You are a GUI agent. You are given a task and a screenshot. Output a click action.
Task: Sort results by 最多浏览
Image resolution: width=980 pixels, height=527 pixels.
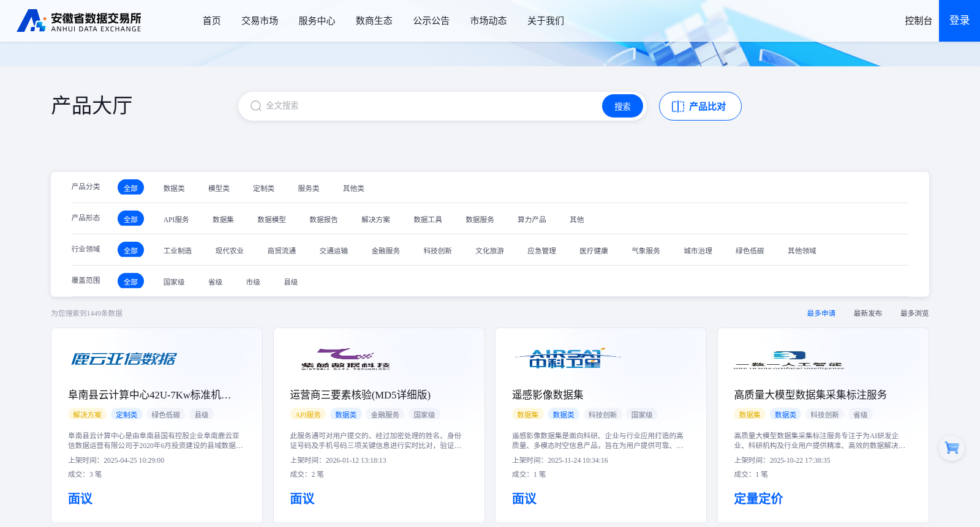click(914, 313)
